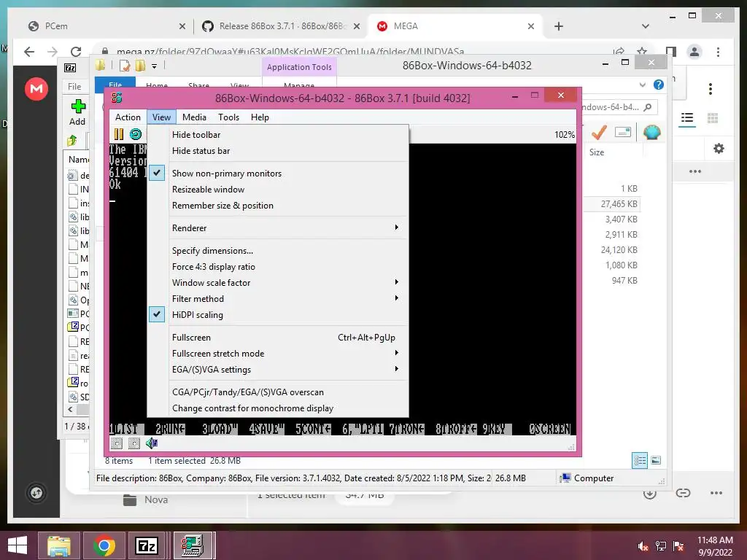747x560 pixels.
Task: Click the Explorer properties quick-access icon
Action: tap(125, 66)
